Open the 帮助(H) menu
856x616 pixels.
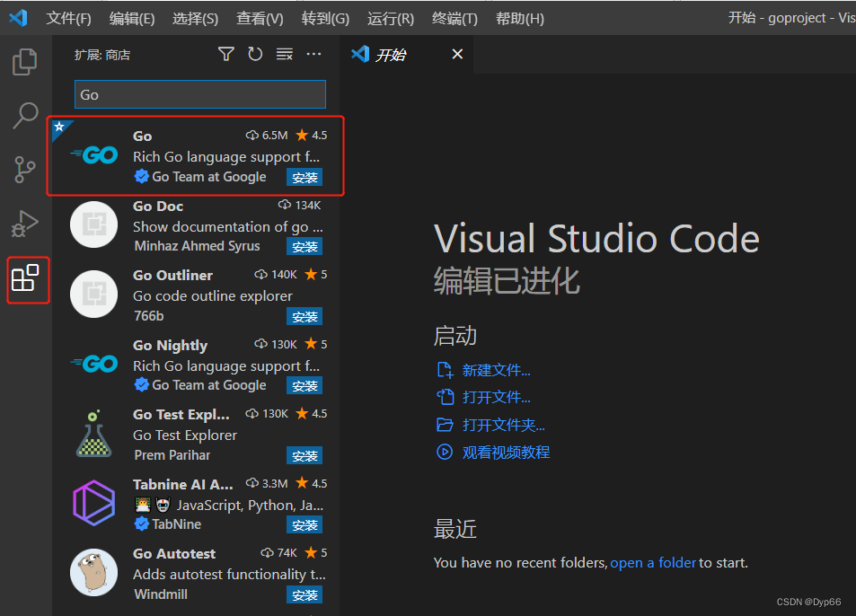pyautogui.click(x=520, y=19)
